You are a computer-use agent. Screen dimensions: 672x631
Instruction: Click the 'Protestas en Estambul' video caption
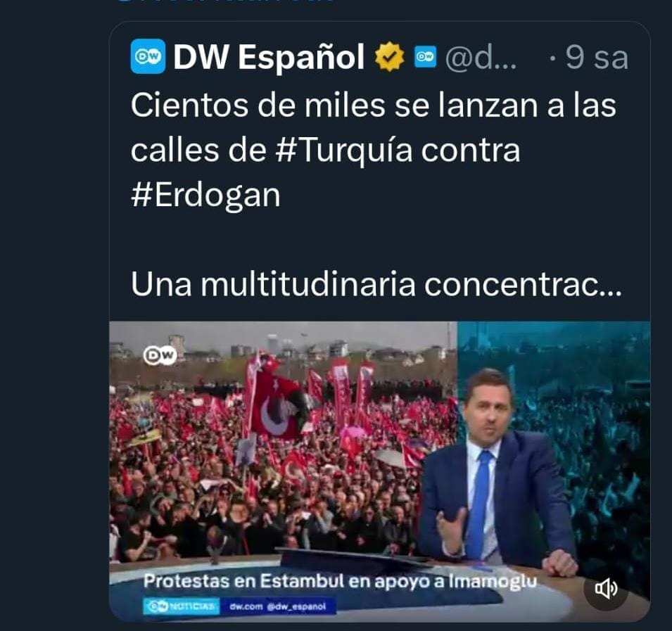340,581
